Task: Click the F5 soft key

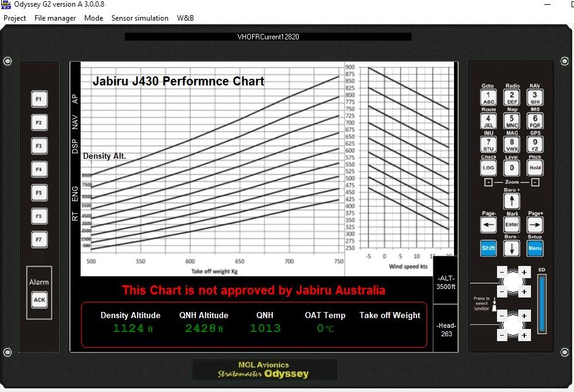Action: pos(39,193)
